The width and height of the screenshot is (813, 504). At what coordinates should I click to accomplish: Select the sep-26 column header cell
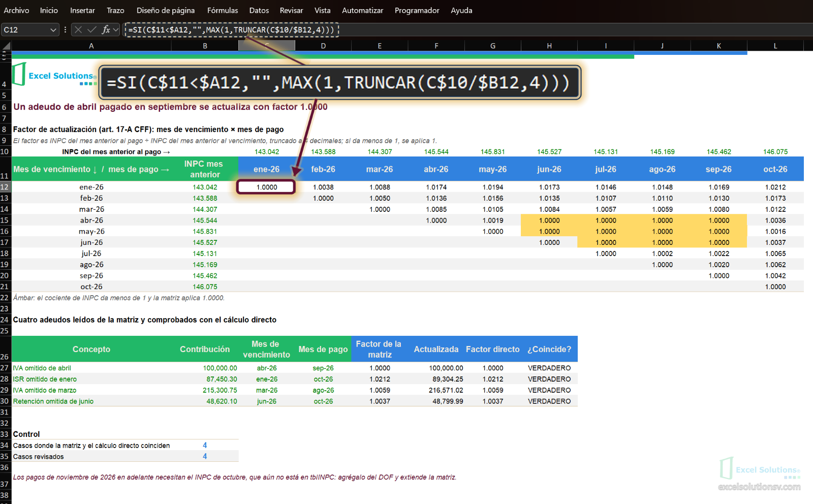pos(718,169)
